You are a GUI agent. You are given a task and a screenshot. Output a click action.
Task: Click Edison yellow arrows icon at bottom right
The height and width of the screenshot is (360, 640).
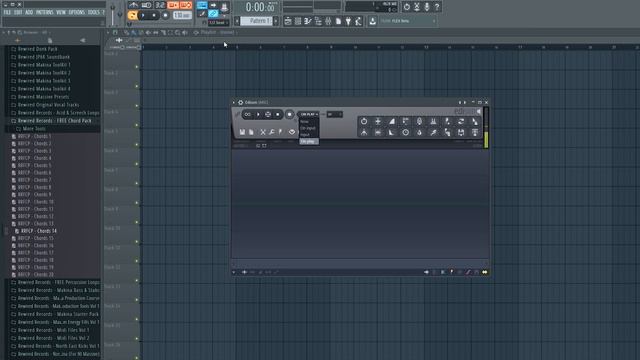point(484,272)
